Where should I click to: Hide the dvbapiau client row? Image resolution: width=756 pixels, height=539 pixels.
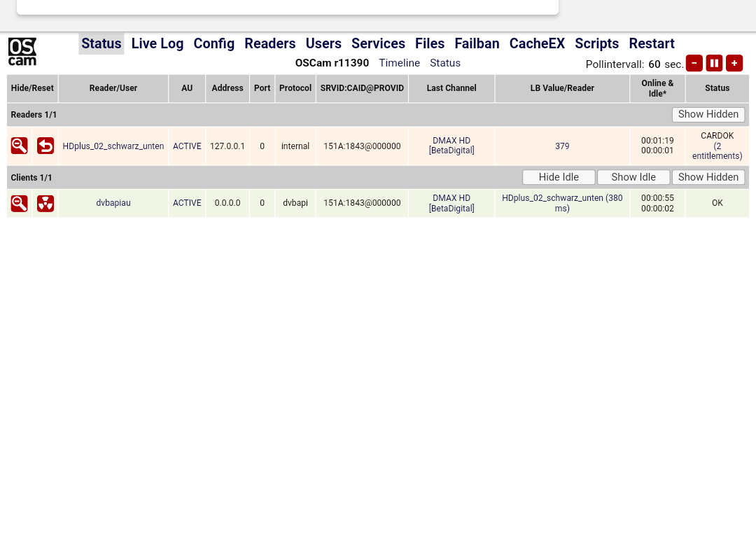coord(20,203)
